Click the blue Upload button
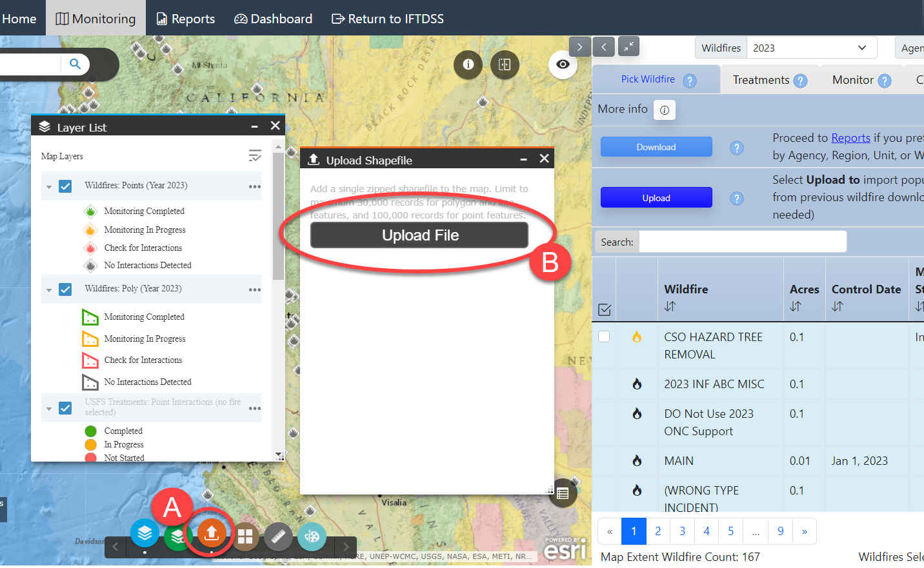Screen dimensions: 924x568 click(x=656, y=197)
